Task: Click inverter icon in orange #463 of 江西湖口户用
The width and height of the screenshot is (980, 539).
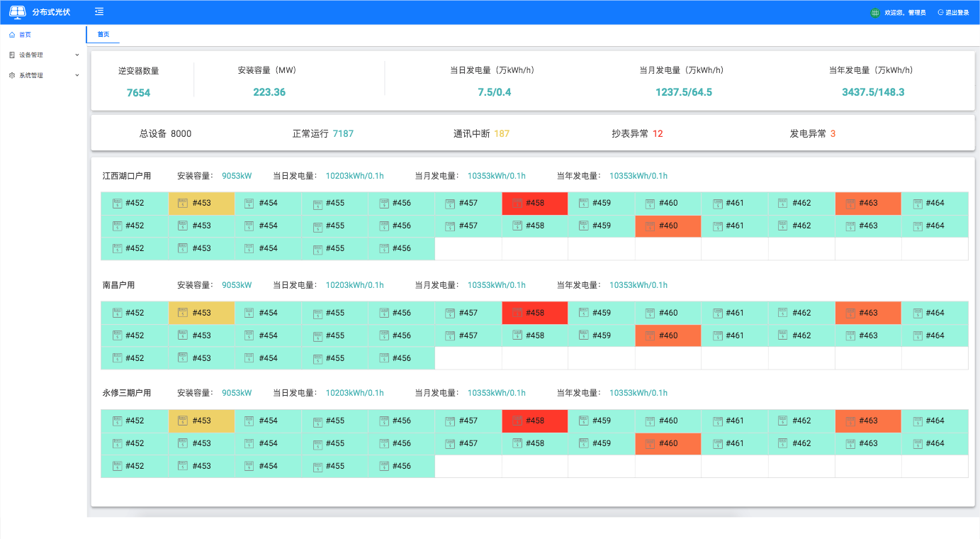Action: point(850,204)
